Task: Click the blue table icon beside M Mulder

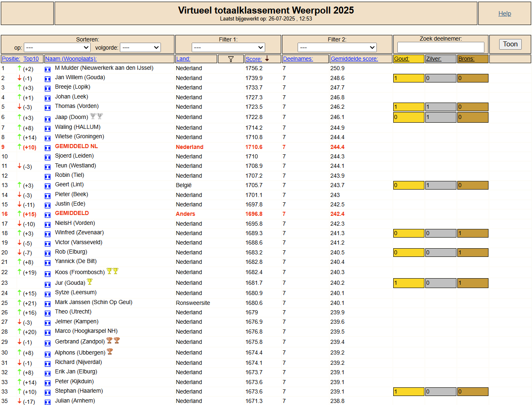Action: (x=48, y=69)
